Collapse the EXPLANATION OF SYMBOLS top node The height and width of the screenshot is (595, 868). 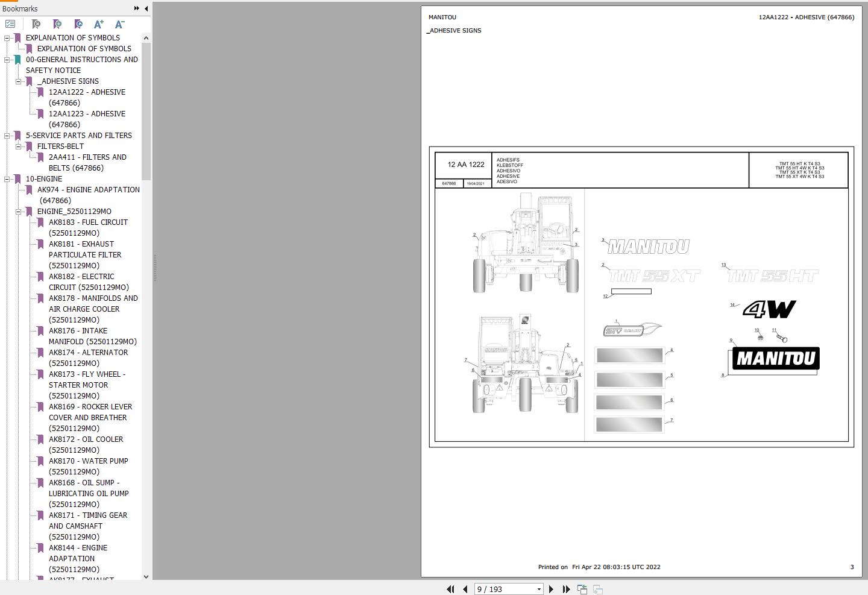[x=7, y=38]
